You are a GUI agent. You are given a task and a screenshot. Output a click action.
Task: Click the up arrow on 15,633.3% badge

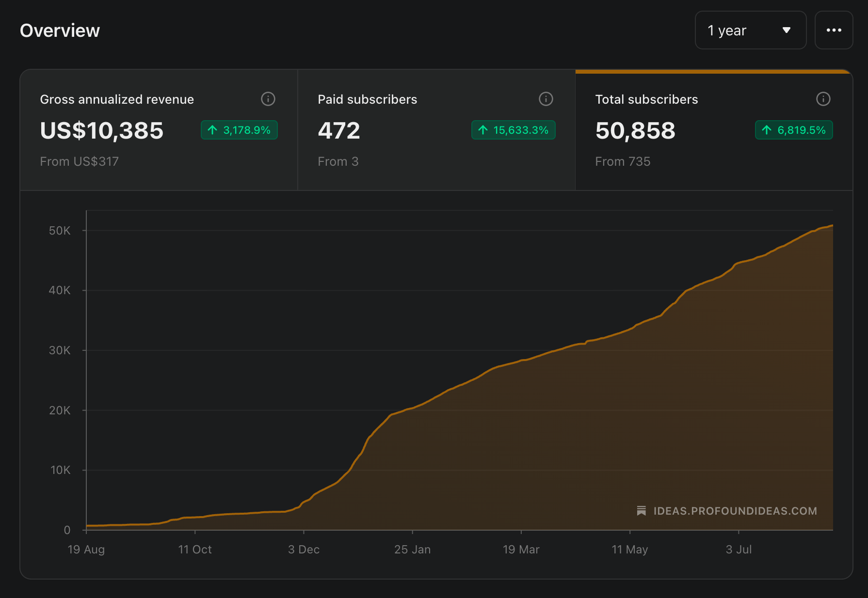point(483,130)
